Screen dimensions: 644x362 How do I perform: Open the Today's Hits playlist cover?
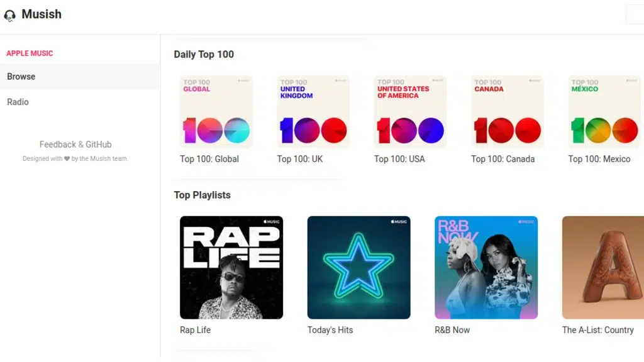point(359,267)
